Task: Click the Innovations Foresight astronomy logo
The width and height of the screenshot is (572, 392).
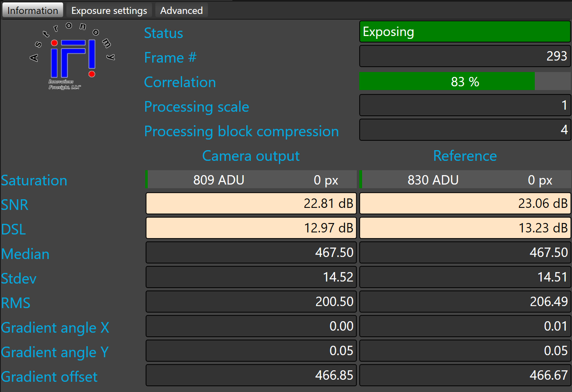Action: [72, 56]
